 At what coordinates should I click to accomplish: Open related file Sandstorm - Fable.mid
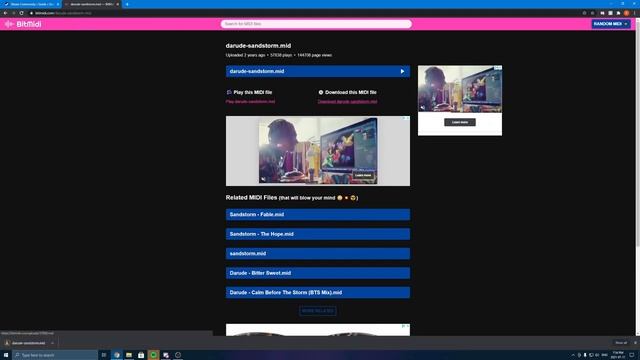point(318,214)
